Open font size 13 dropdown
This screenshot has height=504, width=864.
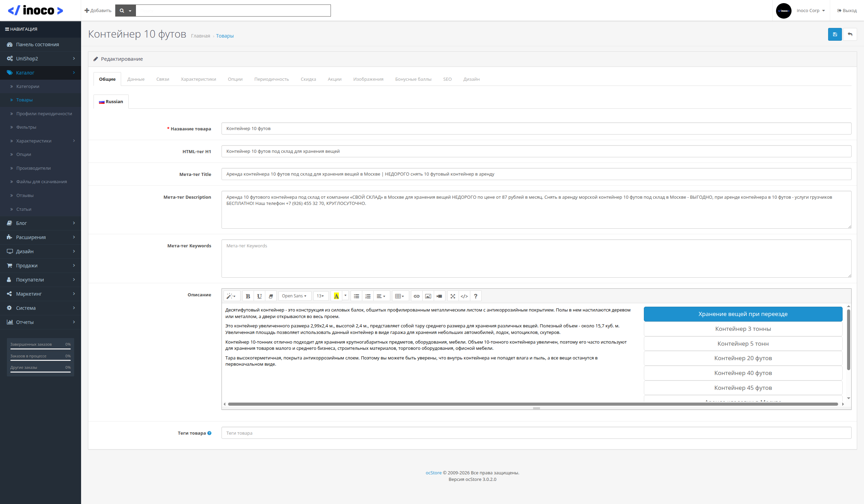pyautogui.click(x=320, y=296)
